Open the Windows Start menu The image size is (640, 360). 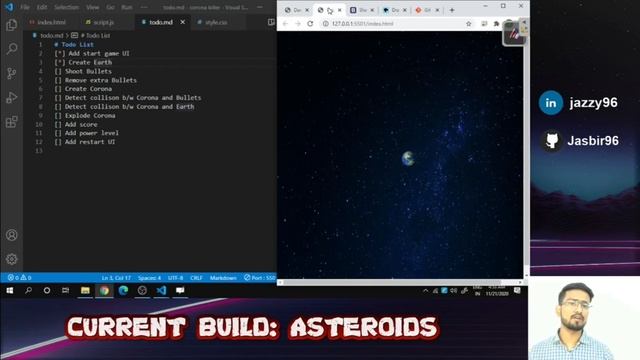click(x=9, y=290)
